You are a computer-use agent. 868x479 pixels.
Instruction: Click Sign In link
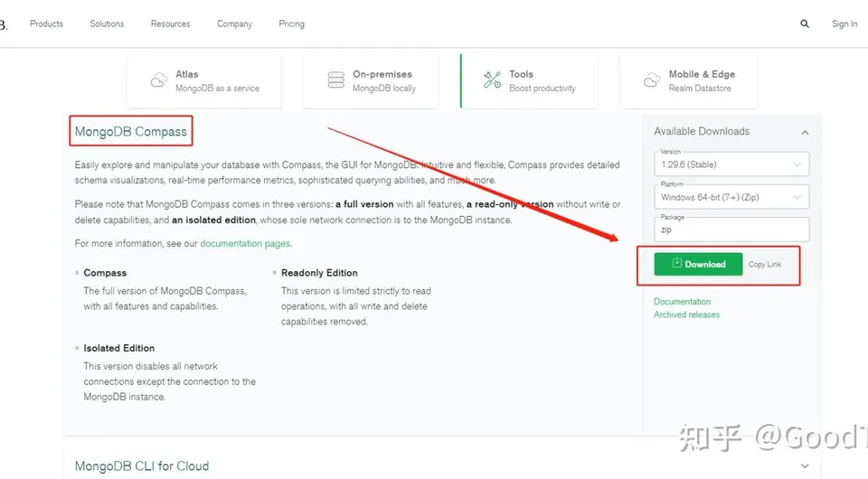(844, 23)
